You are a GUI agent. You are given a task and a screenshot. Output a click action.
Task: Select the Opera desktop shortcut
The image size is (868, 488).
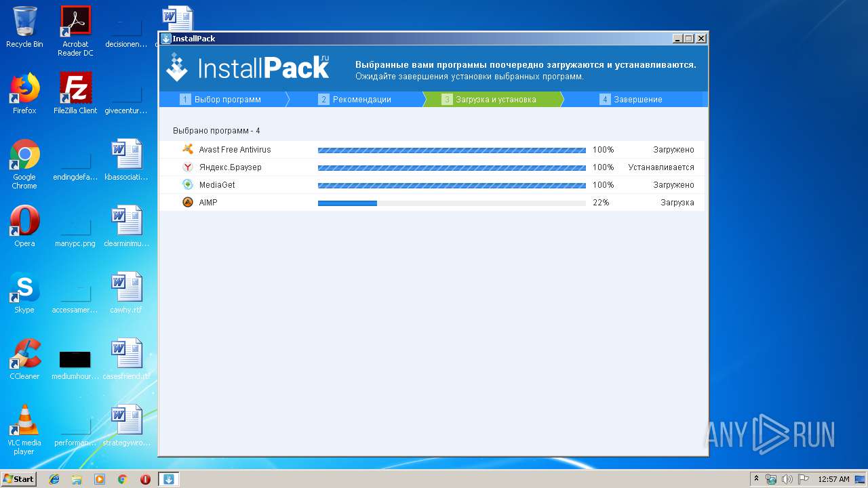(24, 226)
